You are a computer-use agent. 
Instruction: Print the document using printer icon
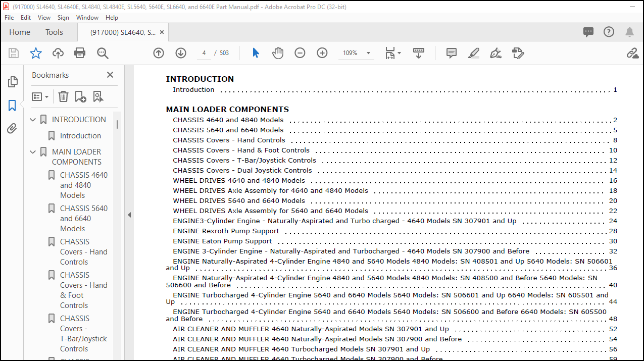(80, 53)
